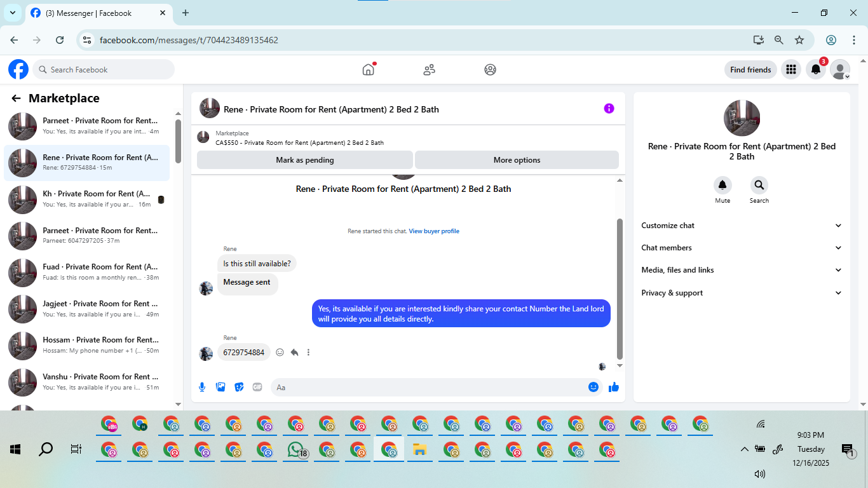Open the Groups icon in top navigation
Viewport: 868px width, 488px height.
pos(490,70)
